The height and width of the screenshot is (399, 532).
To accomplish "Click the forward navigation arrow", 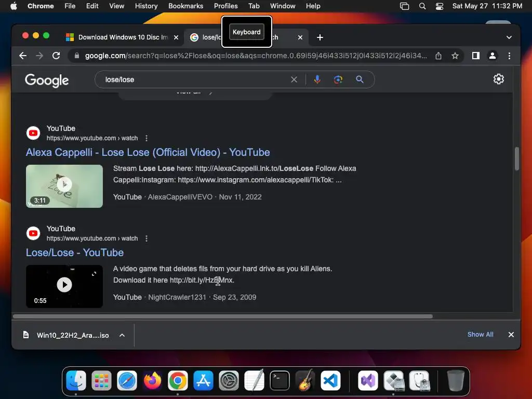I will click(x=39, y=56).
